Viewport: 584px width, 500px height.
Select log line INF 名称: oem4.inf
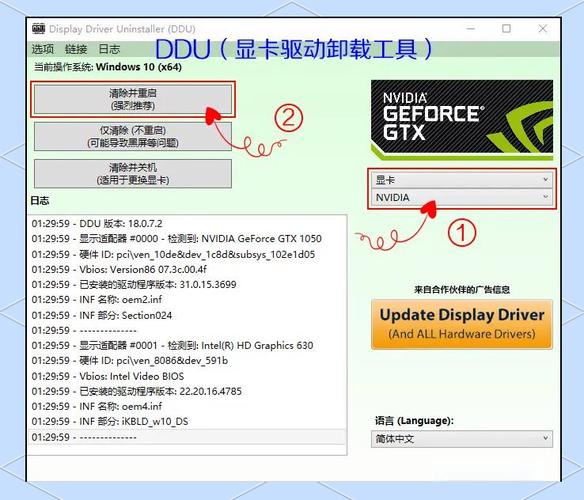coord(187,406)
